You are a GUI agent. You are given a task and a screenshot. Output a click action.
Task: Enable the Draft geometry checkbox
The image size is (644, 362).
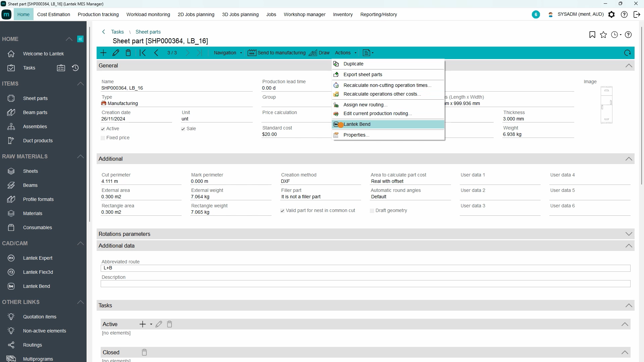tap(372, 211)
